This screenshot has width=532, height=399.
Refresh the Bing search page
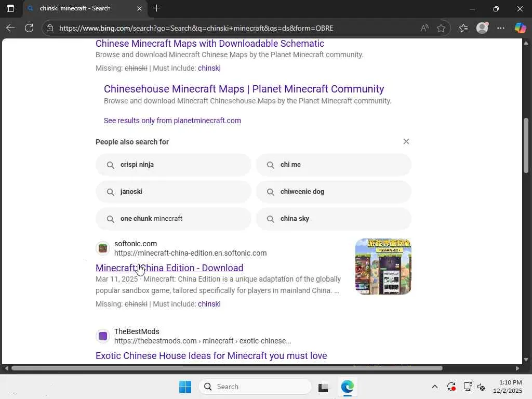(x=29, y=28)
